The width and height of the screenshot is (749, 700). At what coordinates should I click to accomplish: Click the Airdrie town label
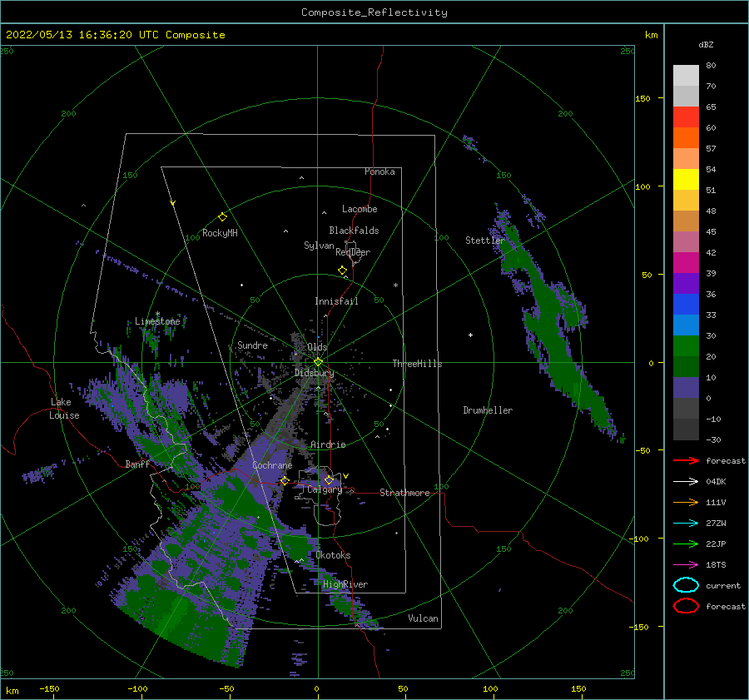coord(328,444)
